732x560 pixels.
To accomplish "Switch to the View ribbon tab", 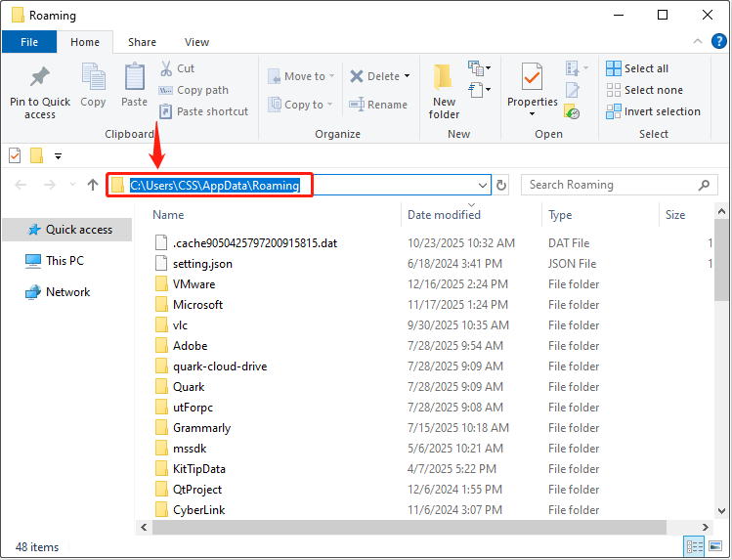I will point(196,42).
